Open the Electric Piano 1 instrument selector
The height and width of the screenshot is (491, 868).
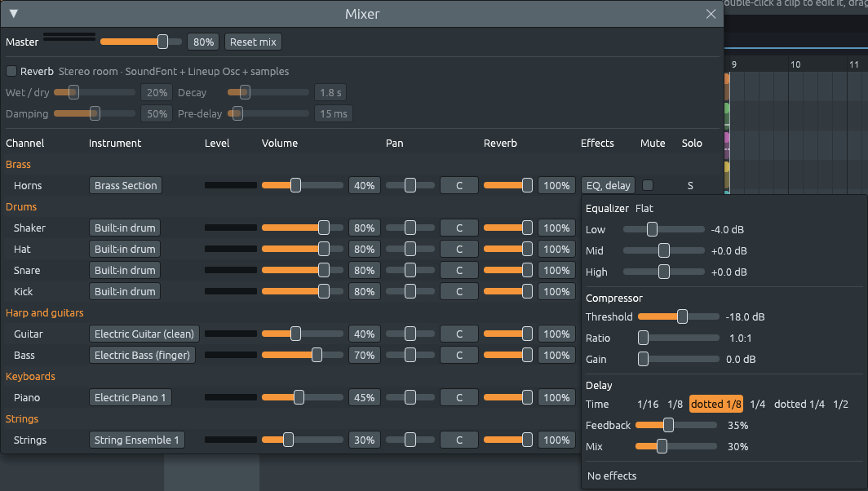130,397
